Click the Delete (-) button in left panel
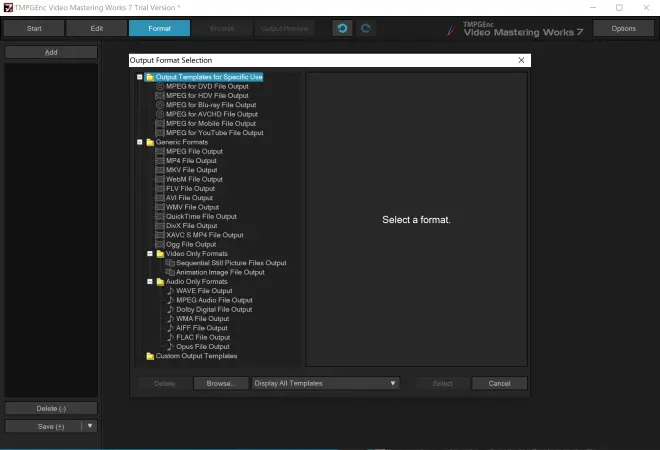Screen dimensions: 660x450 [x=51, y=408]
